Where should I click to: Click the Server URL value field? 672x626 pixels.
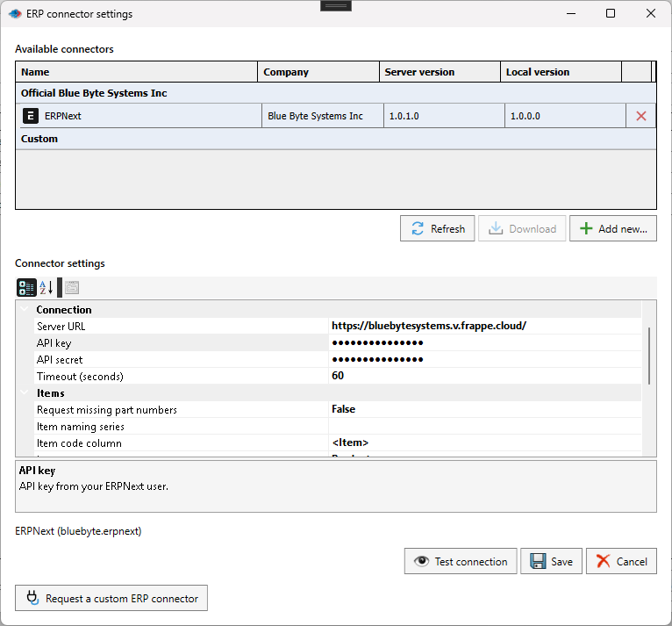tap(485, 327)
